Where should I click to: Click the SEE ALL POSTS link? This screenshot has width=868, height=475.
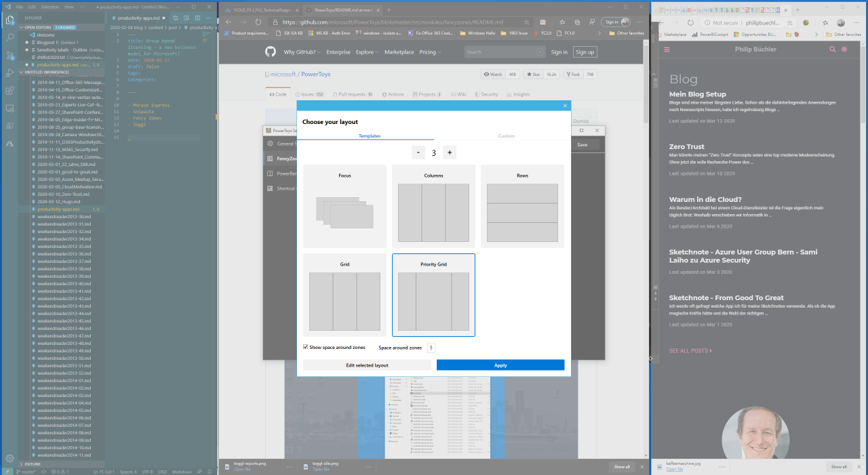[x=690, y=351]
